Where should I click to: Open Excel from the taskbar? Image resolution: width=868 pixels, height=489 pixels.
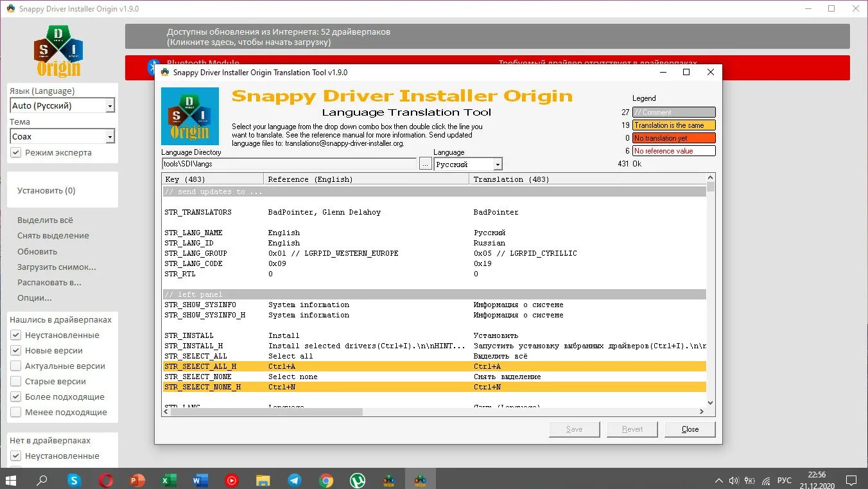coord(169,480)
